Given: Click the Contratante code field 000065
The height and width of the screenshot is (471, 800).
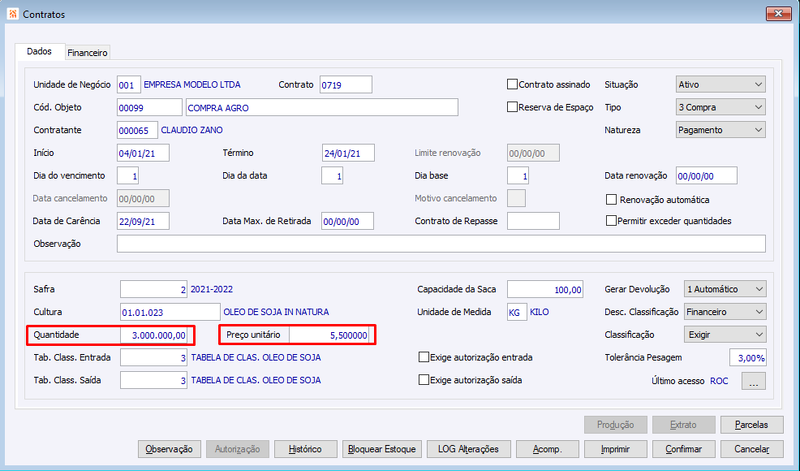Looking at the screenshot, I should click(137, 131).
